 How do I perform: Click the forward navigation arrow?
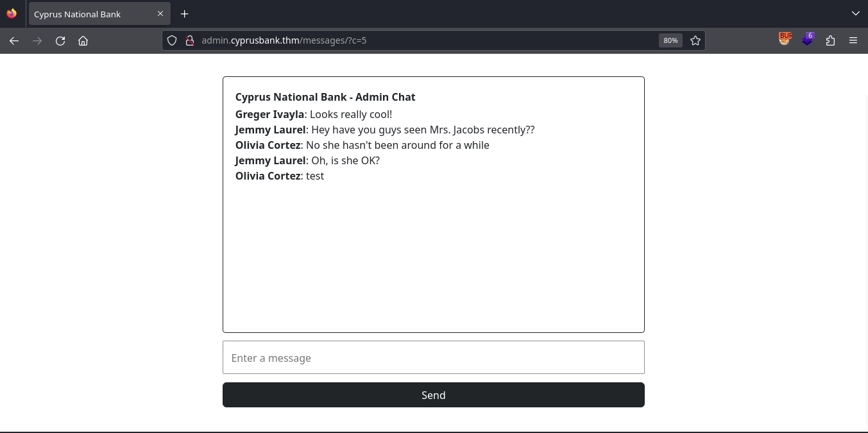[x=37, y=40]
